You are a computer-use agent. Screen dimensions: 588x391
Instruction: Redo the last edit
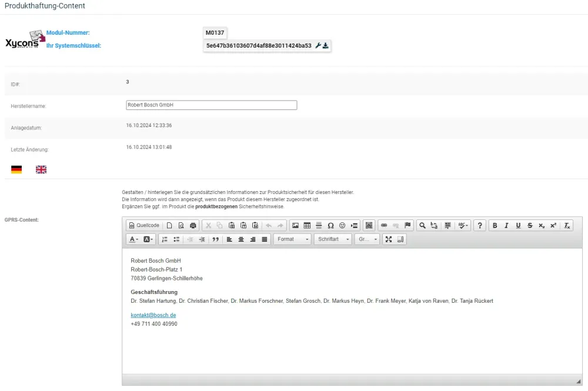point(280,225)
